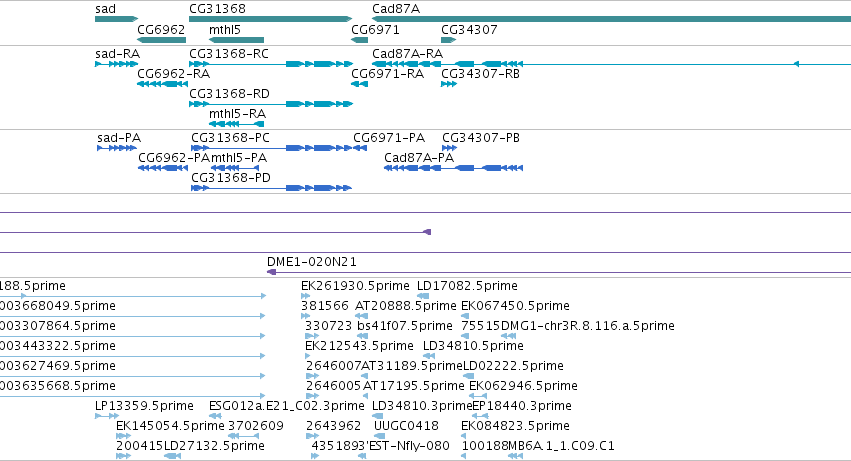
Task: Select EST LD17082.5prime
Action: [467, 286]
